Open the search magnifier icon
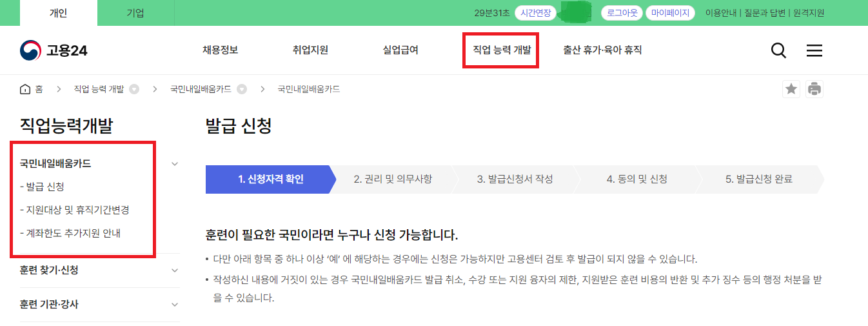 click(778, 50)
